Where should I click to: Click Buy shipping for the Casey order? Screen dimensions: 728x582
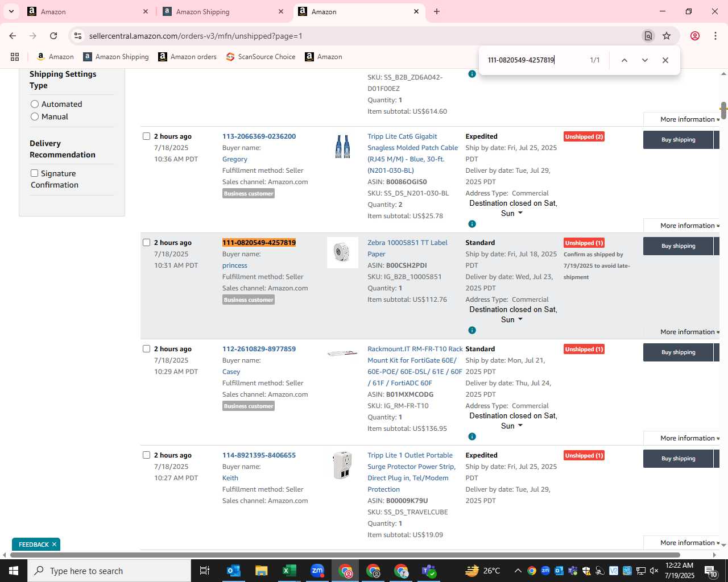(678, 352)
